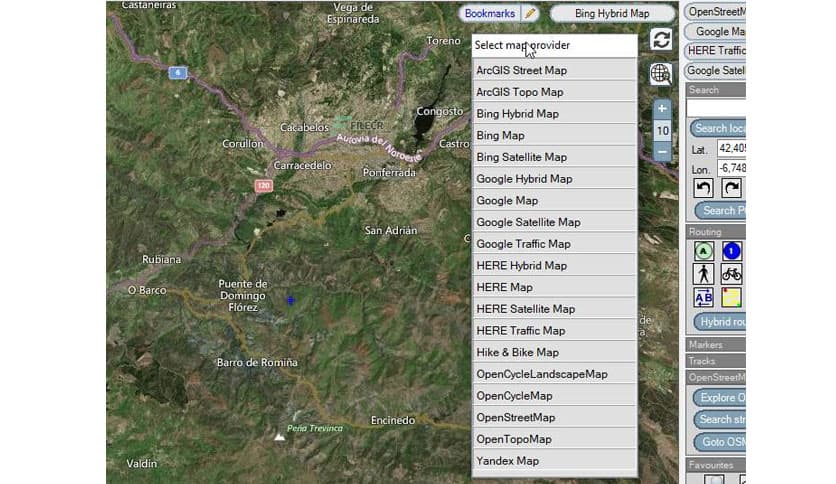Screen dimensions: 836x484
Task: Click the Search street button
Action: (720, 420)
